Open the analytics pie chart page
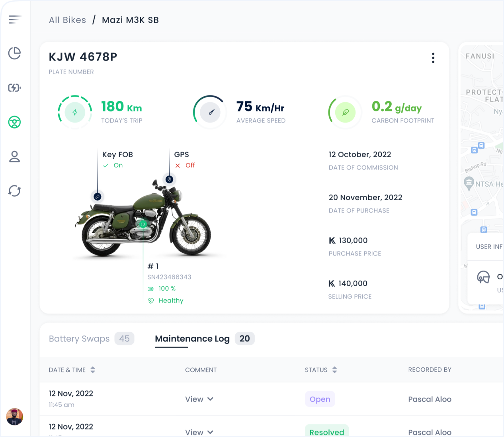504x437 pixels. click(14, 53)
